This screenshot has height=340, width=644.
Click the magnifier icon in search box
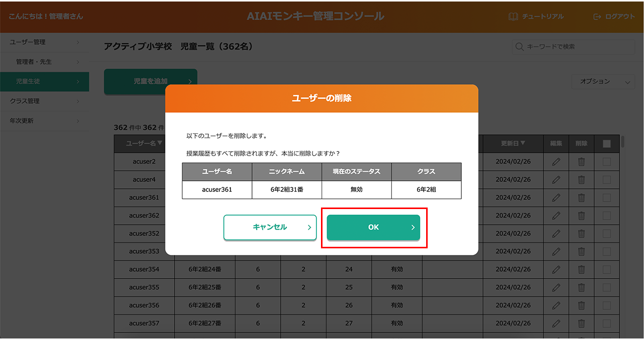click(x=519, y=47)
